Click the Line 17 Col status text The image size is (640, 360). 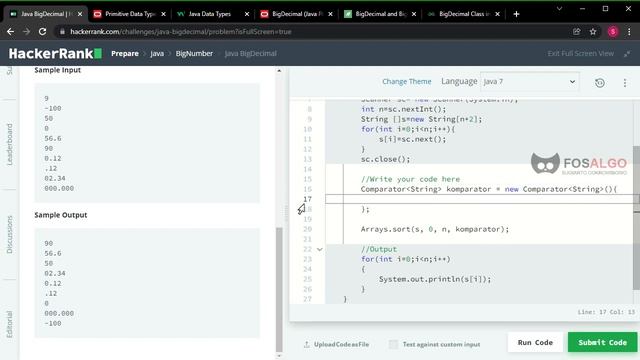[x=606, y=312]
